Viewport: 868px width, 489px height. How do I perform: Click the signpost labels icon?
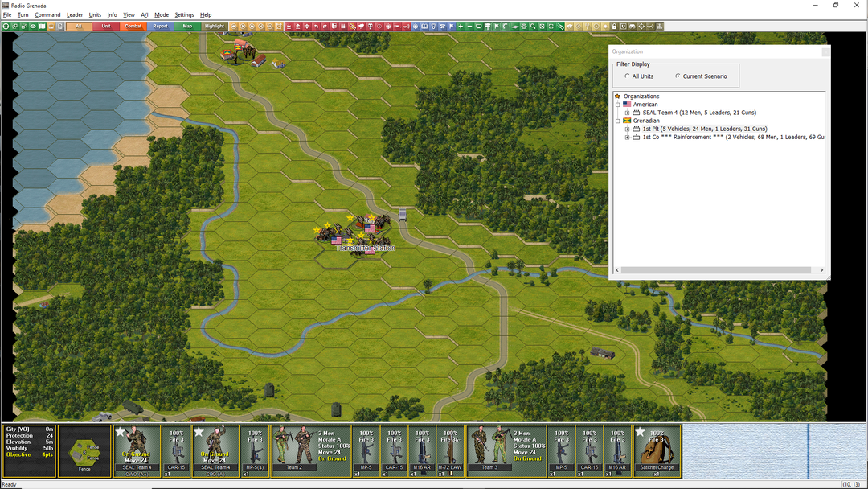488,26
